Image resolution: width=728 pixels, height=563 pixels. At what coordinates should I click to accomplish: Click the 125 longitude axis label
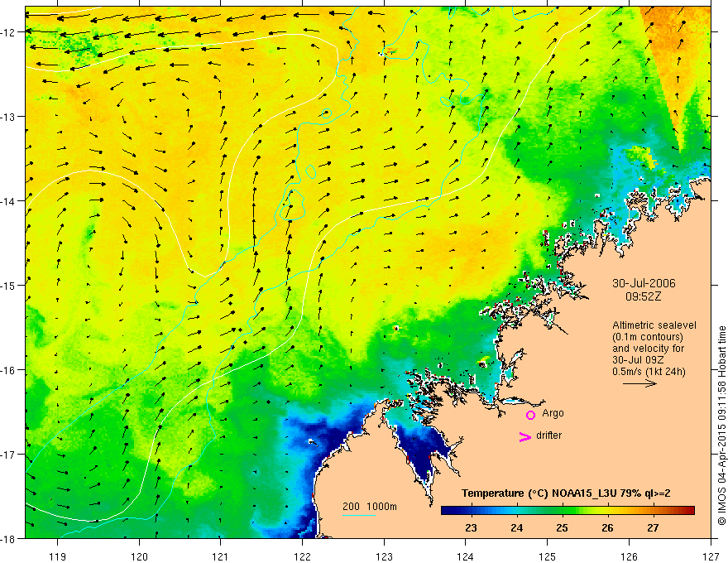548,556
